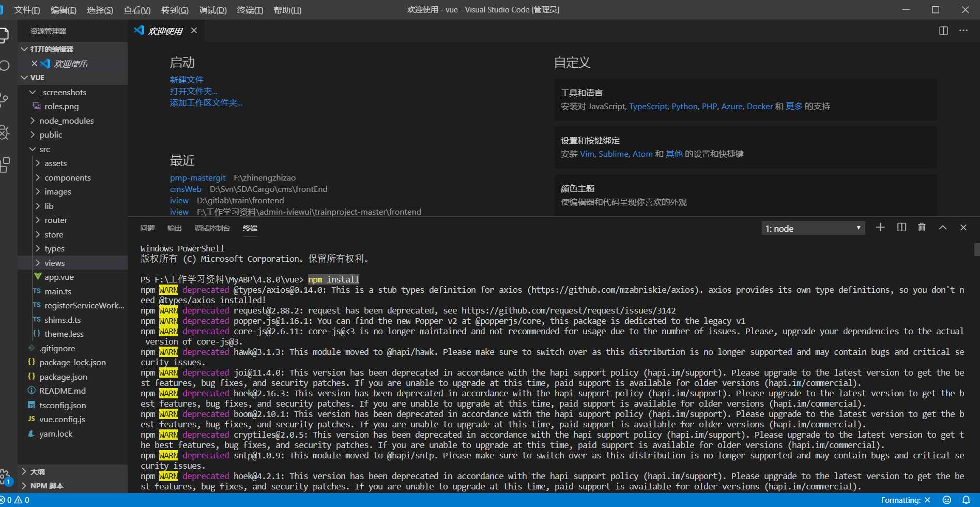Image resolution: width=980 pixels, height=507 pixels.
Task: Collapse the src folder
Action: point(72,149)
